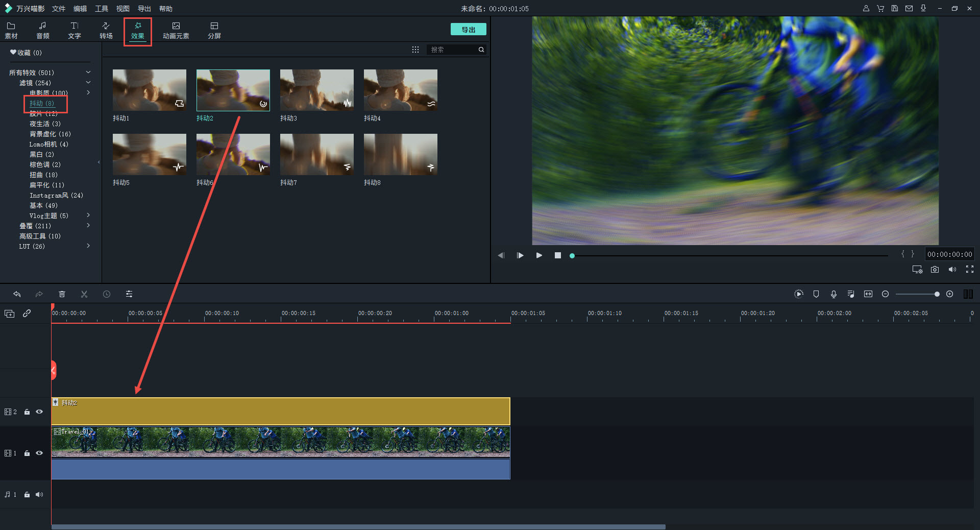Select 背景虚化 (16) filter category
This screenshot has width=980, height=530.
(x=50, y=134)
